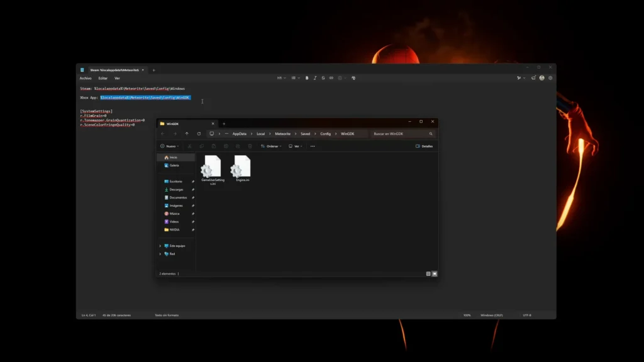The image size is (644, 362).
Task: Open the Notepad account profile
Action: point(541,78)
